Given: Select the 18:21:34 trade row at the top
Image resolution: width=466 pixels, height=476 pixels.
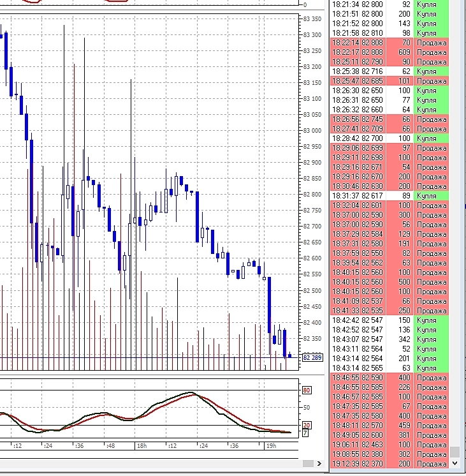Looking at the screenshot, I should coord(390,4).
